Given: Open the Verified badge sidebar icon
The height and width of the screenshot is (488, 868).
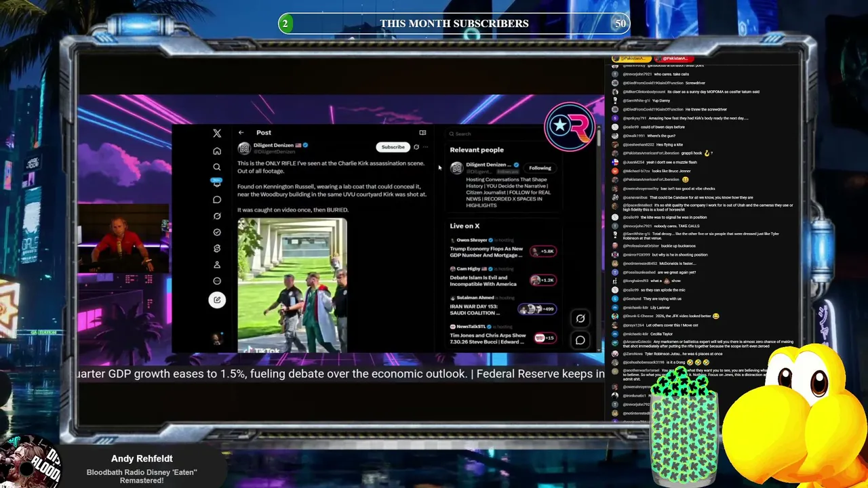Looking at the screenshot, I should (x=217, y=232).
